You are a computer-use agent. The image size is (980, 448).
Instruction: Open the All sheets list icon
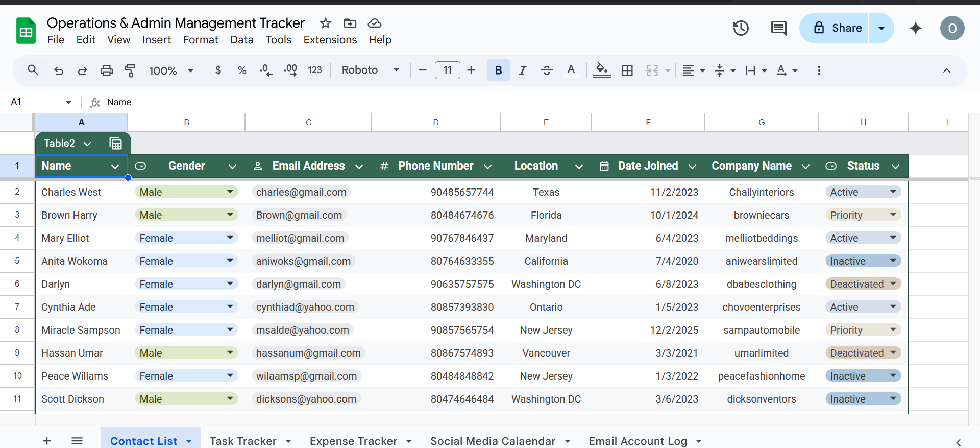77,441
